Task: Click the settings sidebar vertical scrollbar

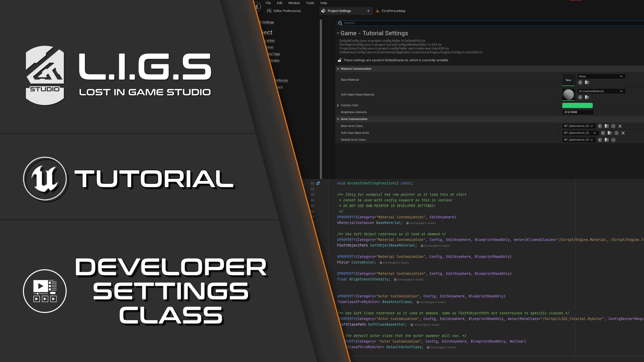Action: click(x=321, y=99)
